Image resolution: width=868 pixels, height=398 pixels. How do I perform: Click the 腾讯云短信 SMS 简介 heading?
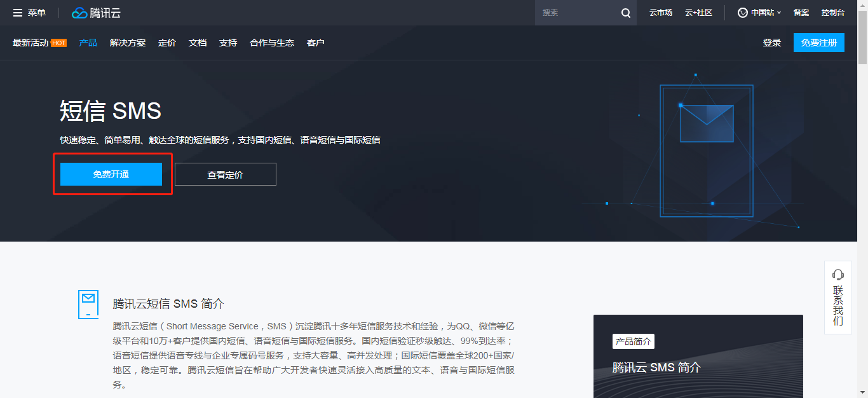click(168, 304)
